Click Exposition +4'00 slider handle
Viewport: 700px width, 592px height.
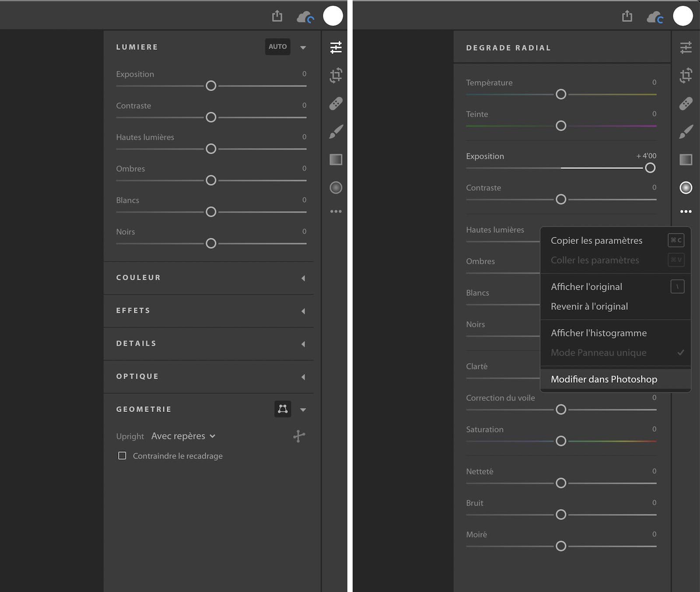pos(650,168)
